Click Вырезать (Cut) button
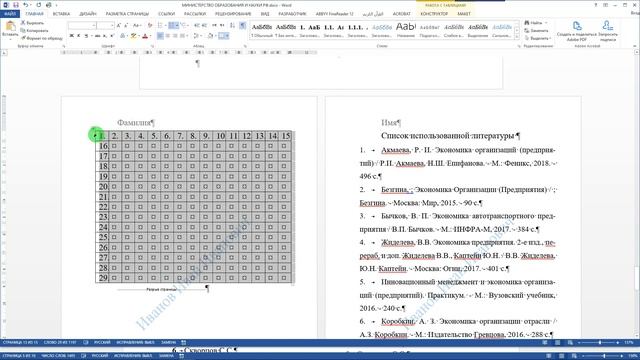The height and width of the screenshot is (360, 640). [x=32, y=23]
